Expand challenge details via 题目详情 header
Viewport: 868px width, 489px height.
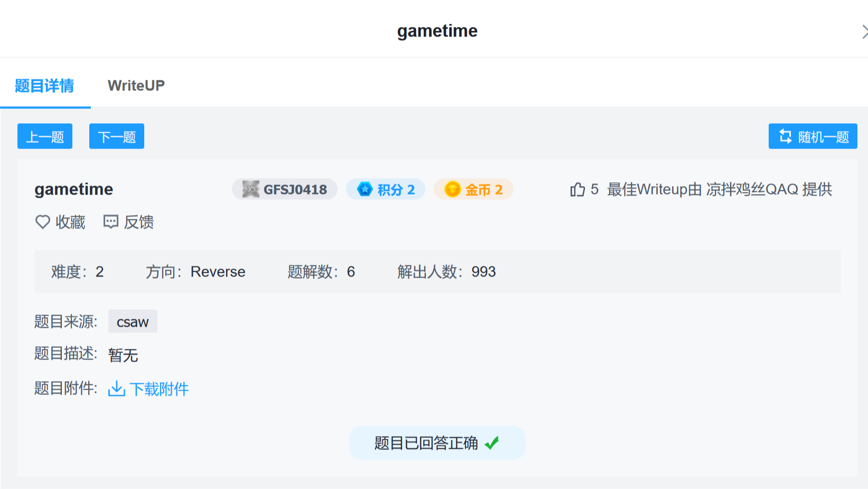point(45,85)
